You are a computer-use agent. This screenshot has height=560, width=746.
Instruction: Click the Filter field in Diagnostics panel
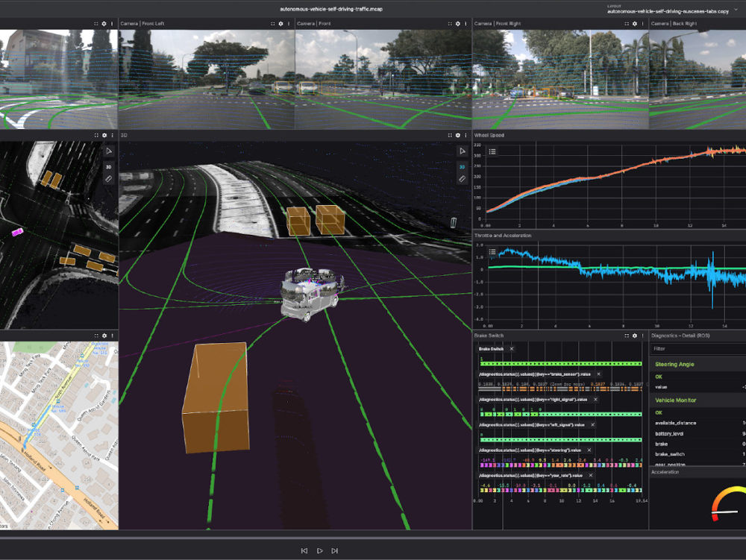coord(698,349)
